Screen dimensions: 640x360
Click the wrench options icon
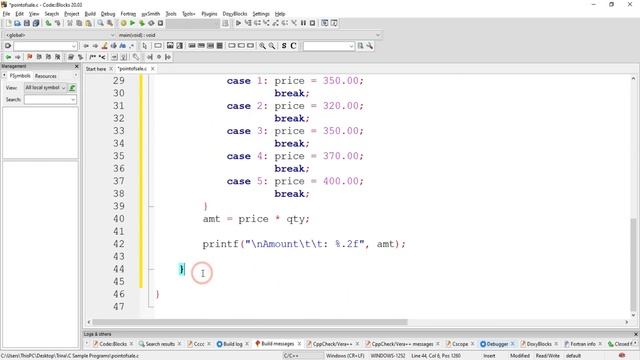[x=370, y=46]
